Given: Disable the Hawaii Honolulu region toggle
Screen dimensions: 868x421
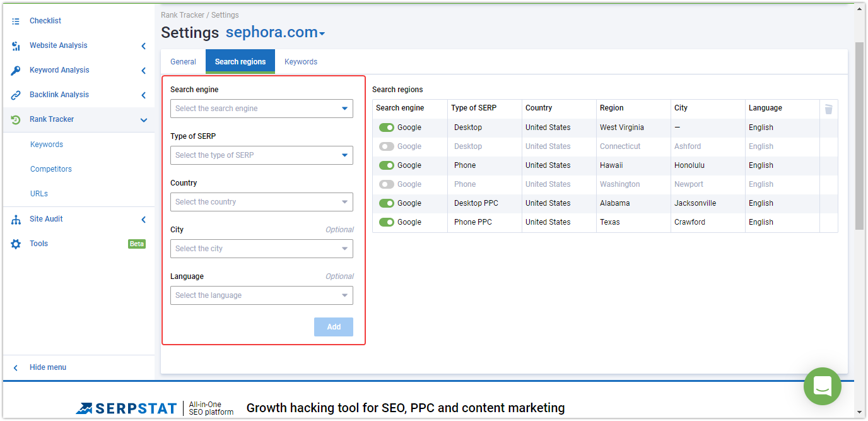Looking at the screenshot, I should point(387,165).
